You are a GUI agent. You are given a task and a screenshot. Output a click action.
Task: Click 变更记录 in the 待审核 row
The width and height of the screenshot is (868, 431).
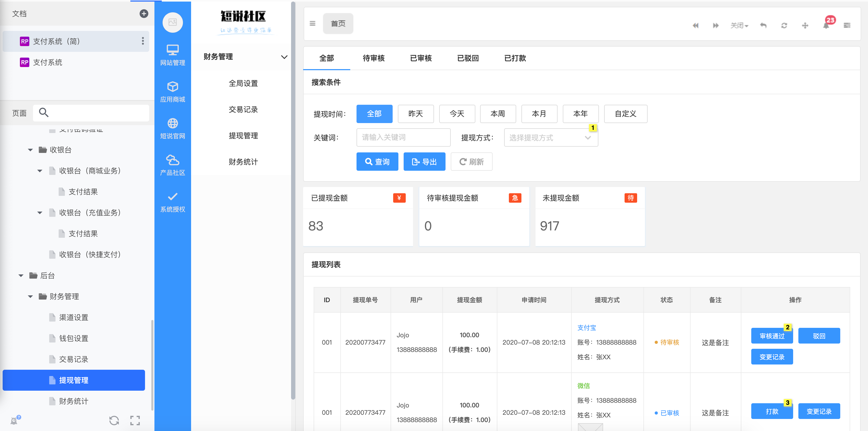[x=772, y=357]
